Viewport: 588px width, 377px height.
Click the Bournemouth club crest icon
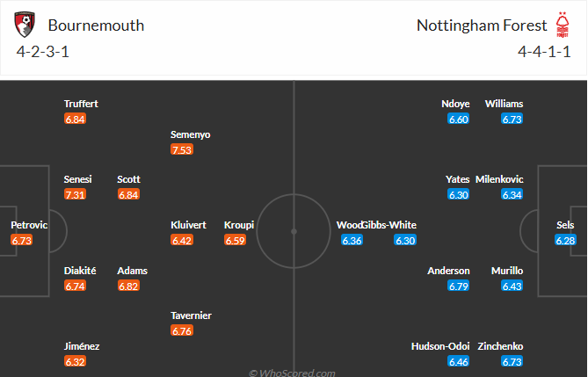25,25
